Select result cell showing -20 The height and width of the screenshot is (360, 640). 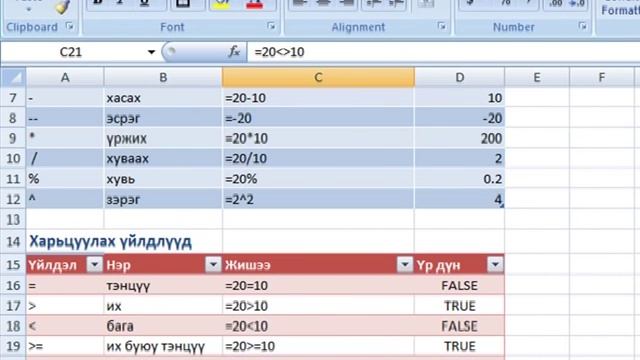pos(460,118)
